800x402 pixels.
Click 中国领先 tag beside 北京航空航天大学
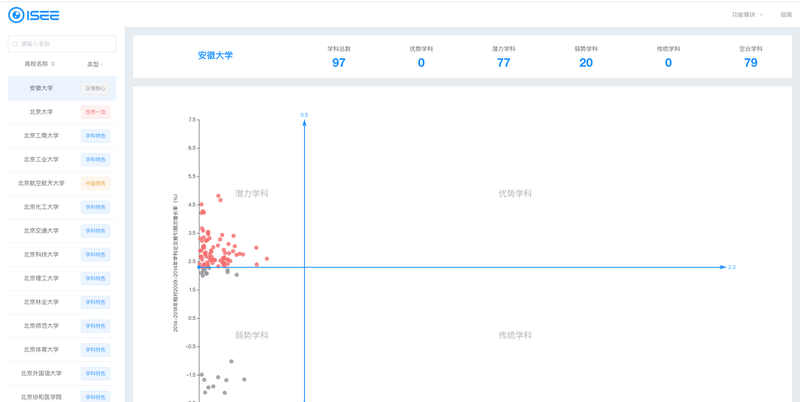click(95, 183)
